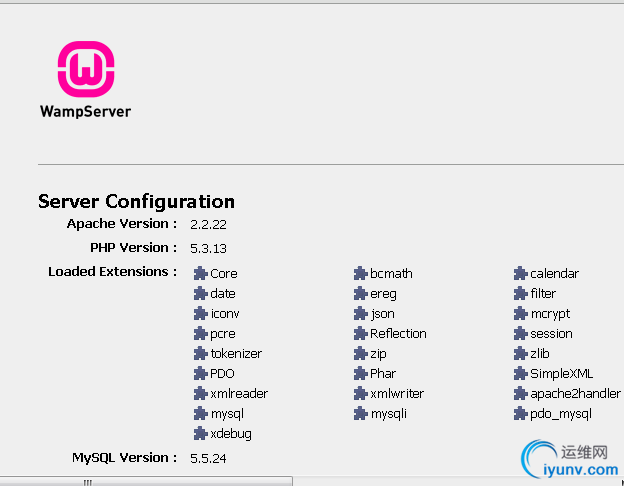
Task: Click the Apache Version label
Action: point(122,224)
